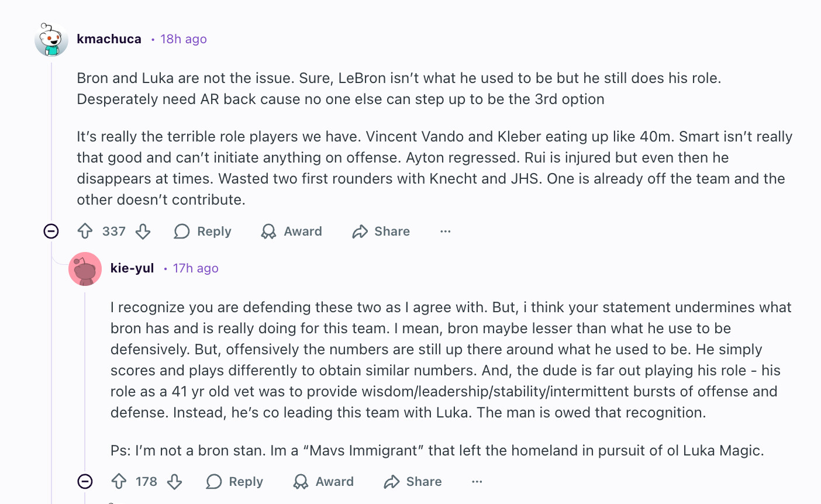Visit kmachuca username link
Viewport: 821px width, 504px height.
click(x=109, y=39)
